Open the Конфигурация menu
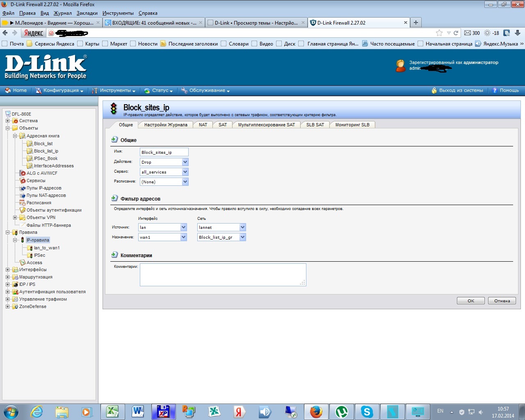525x420 pixels. (x=59, y=90)
